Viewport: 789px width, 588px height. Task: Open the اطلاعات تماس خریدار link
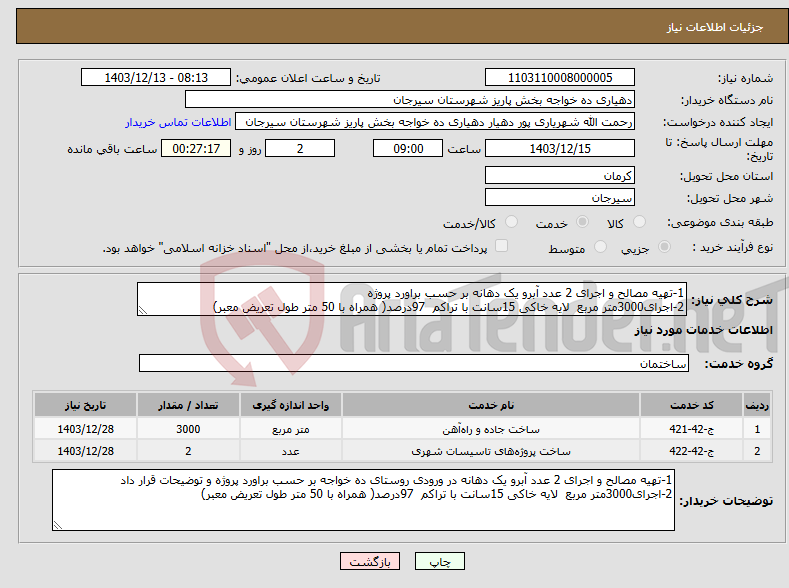[178, 122]
